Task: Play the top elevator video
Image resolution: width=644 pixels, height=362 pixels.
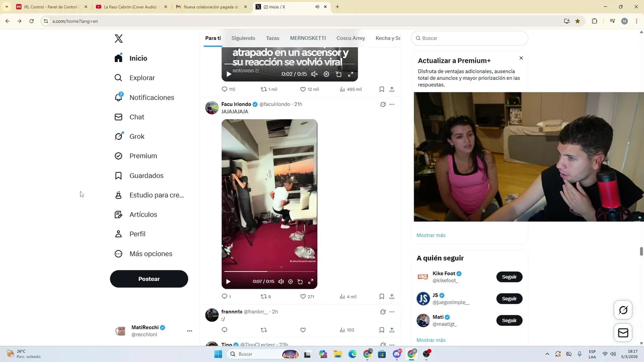Action: tap(228, 74)
